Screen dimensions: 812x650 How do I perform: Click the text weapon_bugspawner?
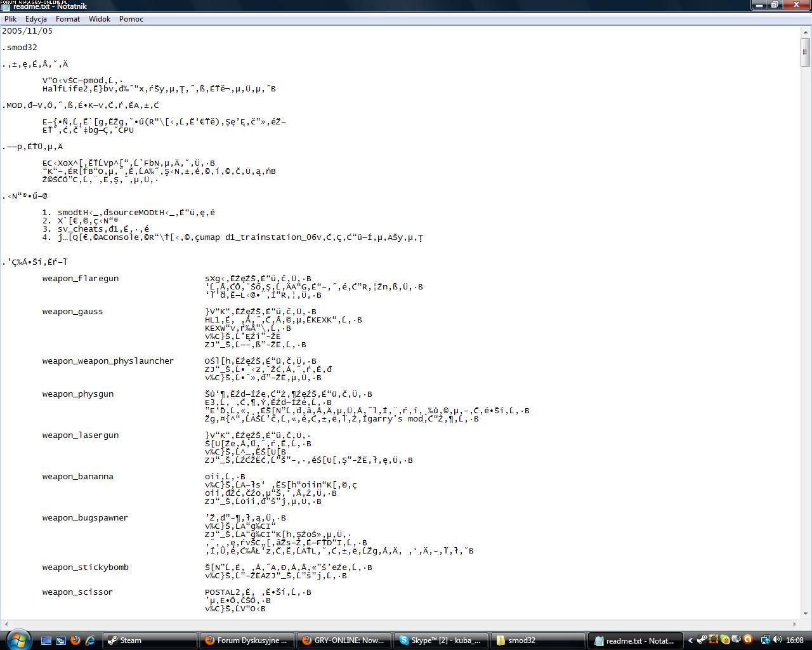85,518
